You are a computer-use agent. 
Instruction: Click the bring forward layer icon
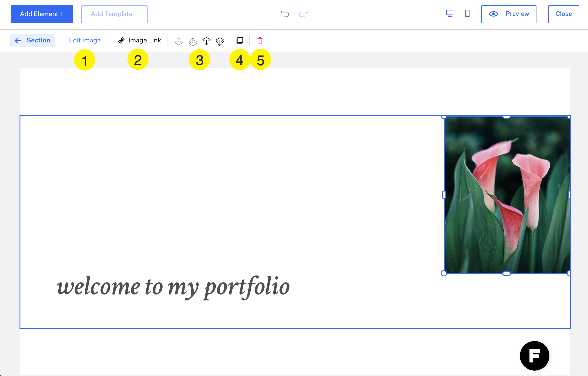[179, 41]
